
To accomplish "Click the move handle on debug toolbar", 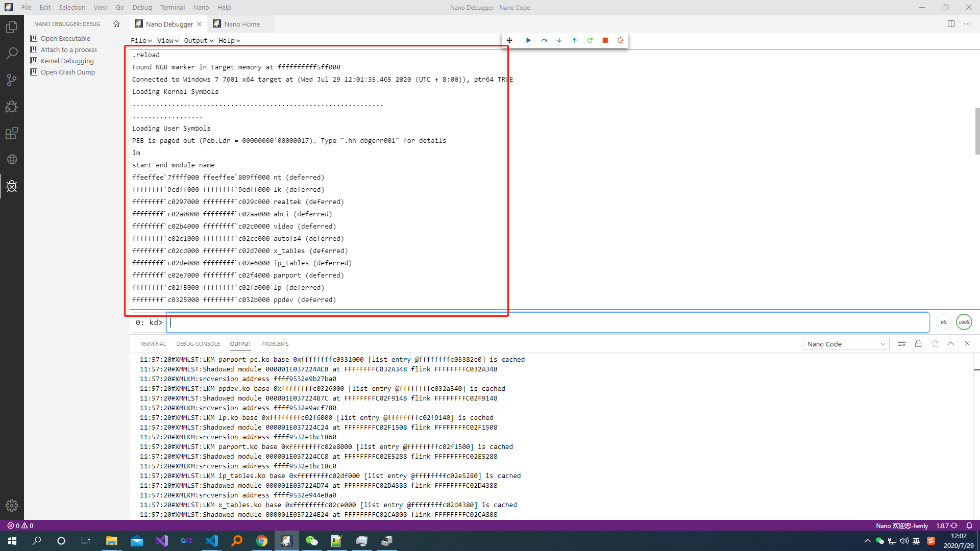I will coord(509,40).
